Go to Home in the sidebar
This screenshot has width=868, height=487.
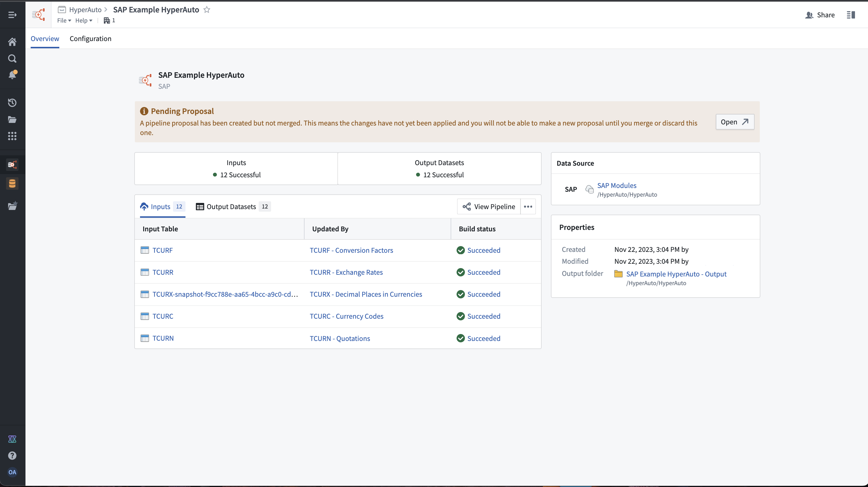pos(12,42)
